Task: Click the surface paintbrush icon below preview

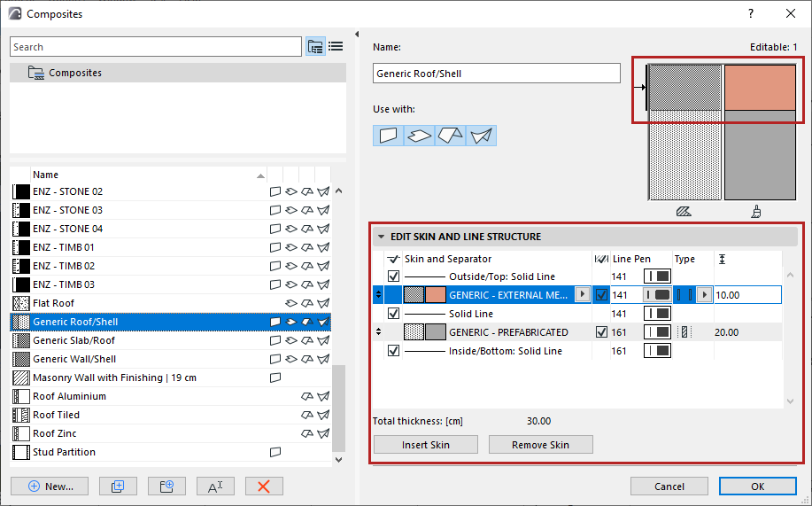Action: [x=756, y=212]
